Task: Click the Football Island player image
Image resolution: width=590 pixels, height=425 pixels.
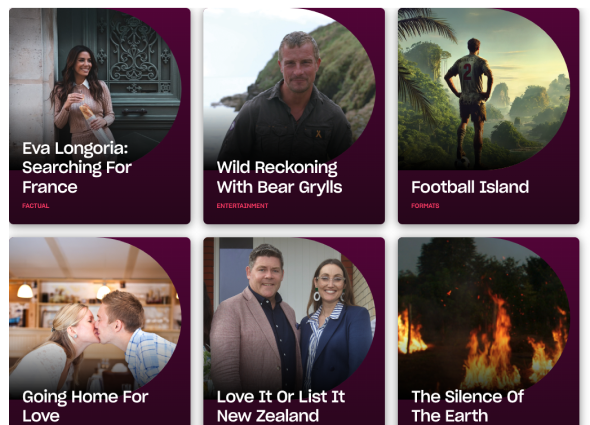Action: click(x=484, y=88)
